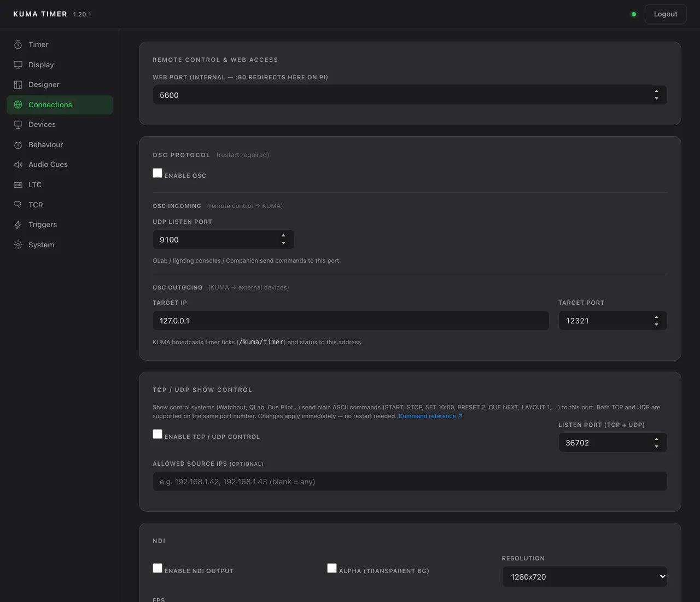The width and height of the screenshot is (700, 602).
Task: Click the OSC Target IP field
Action: (351, 321)
